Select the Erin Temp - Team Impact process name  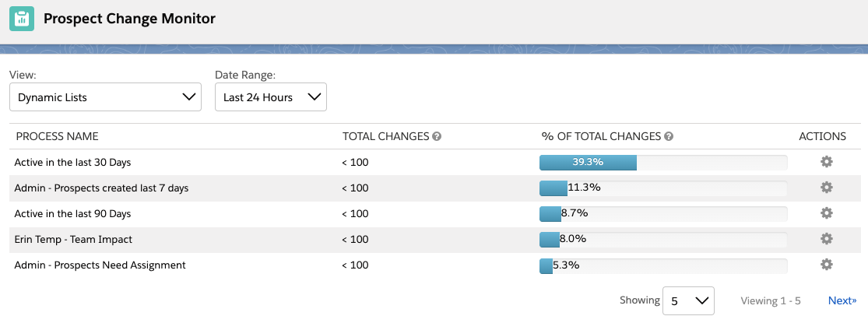(73, 239)
